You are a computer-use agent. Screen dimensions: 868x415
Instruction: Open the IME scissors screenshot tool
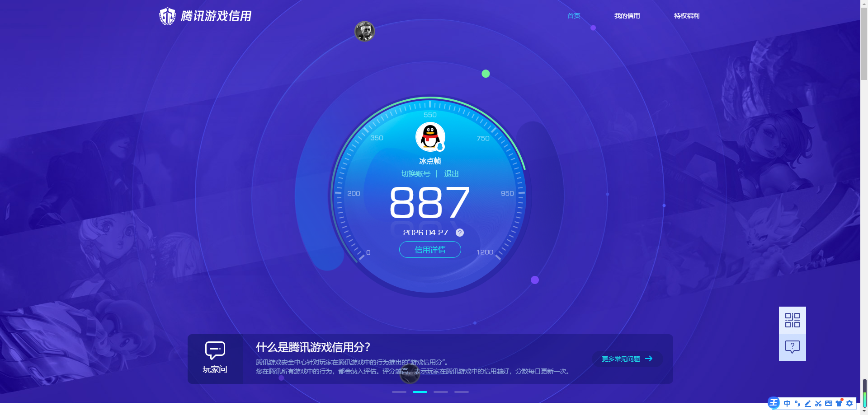tap(818, 403)
